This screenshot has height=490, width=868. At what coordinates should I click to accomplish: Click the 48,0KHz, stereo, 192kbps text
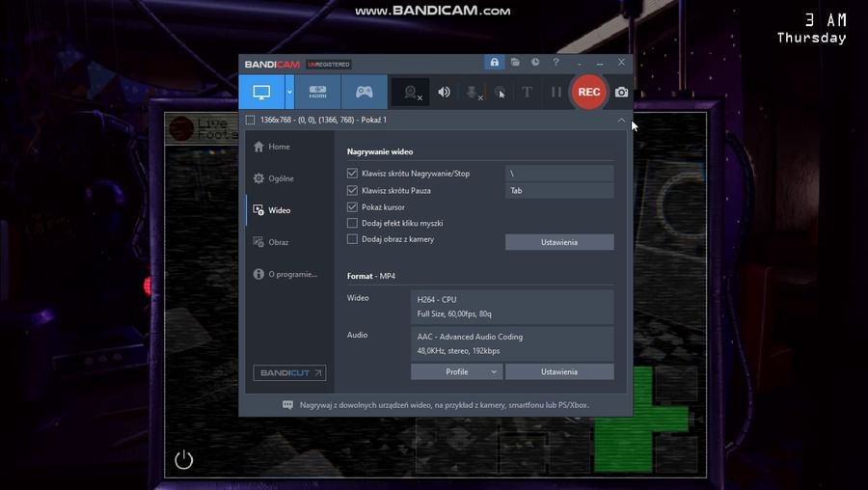(x=458, y=351)
